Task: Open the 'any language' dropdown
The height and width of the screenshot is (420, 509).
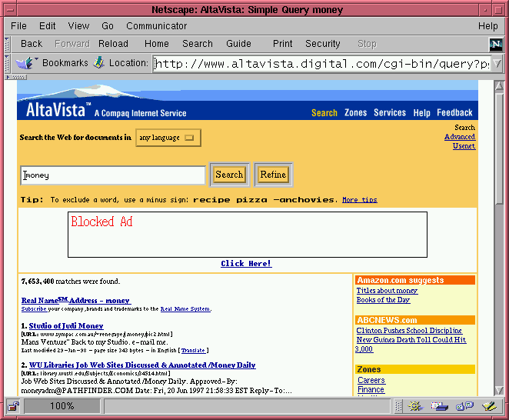Action: pyautogui.click(x=168, y=138)
